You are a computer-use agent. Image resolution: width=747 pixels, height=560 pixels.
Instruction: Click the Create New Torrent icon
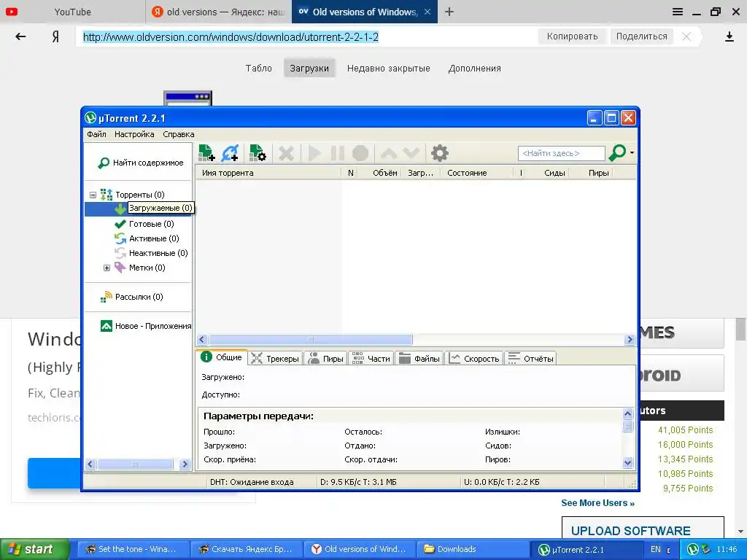coord(258,153)
